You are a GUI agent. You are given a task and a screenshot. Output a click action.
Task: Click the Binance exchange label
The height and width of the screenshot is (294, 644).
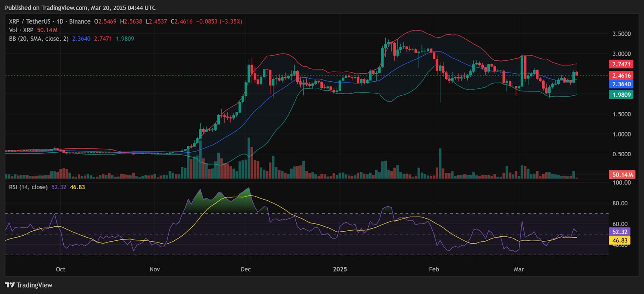(x=80, y=21)
